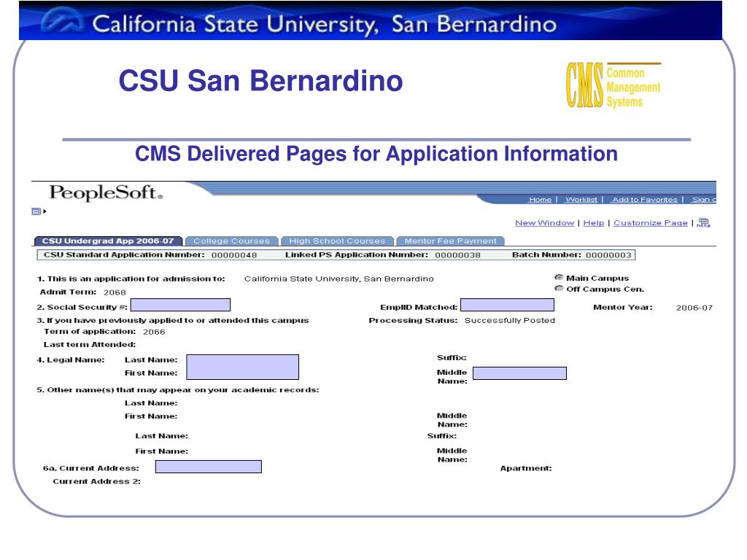
Task: Go to the Mentor Fee Payment tab
Action: (450, 241)
